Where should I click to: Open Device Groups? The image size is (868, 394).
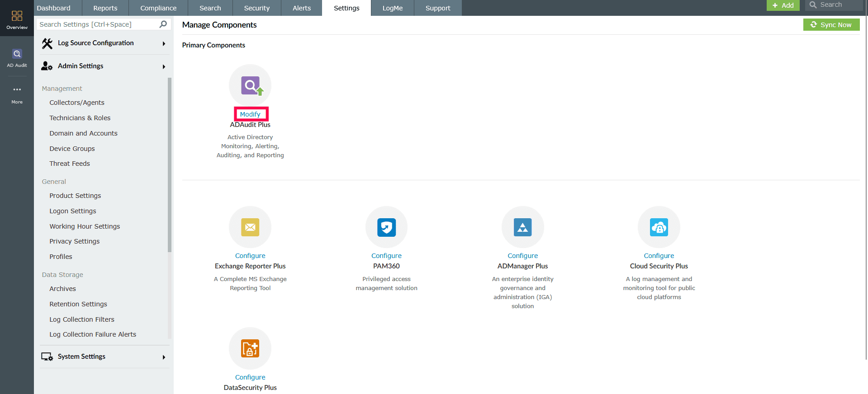pos(72,149)
